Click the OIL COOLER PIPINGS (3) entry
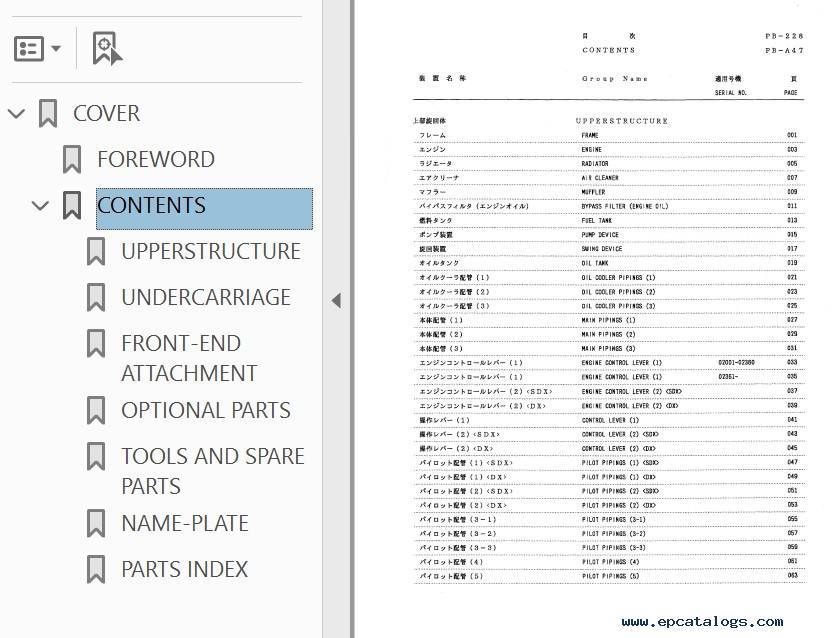 click(x=618, y=306)
